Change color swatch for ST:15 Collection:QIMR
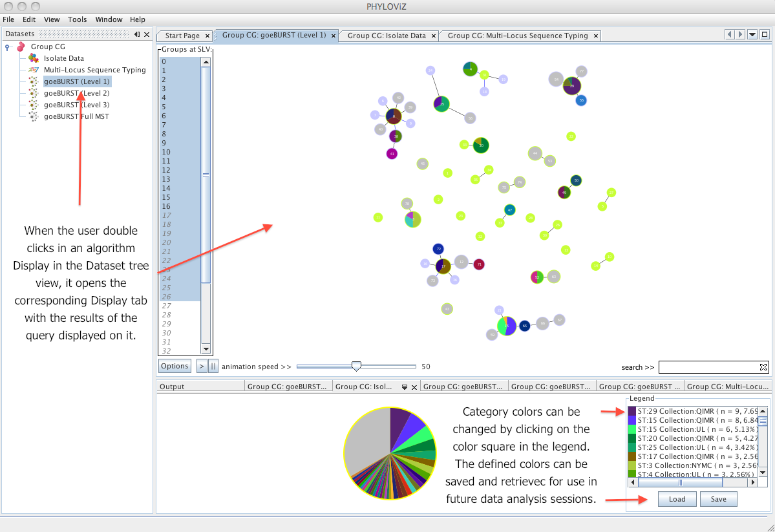Viewport: 775px width, 532px height. click(x=632, y=420)
